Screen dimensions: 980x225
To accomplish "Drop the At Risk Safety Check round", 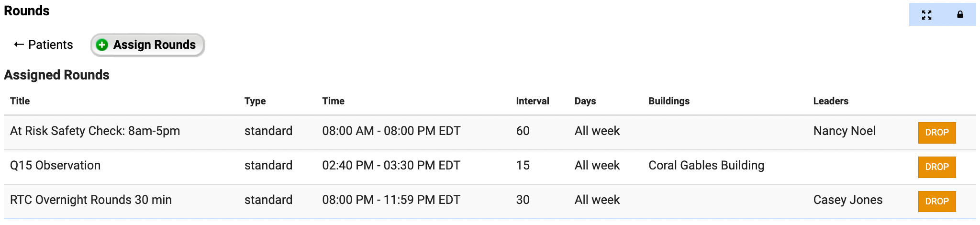I will pyautogui.click(x=936, y=133).
